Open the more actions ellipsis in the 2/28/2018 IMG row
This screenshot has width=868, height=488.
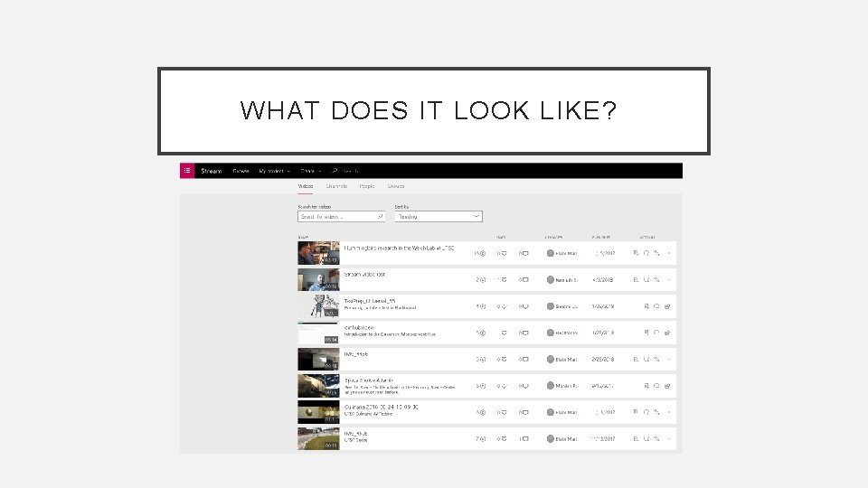click(669, 360)
